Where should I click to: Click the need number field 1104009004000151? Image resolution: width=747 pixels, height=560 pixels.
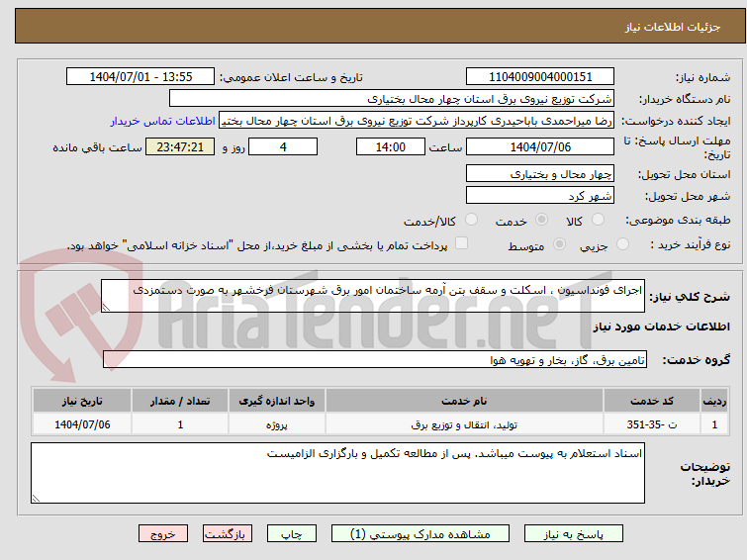540,77
